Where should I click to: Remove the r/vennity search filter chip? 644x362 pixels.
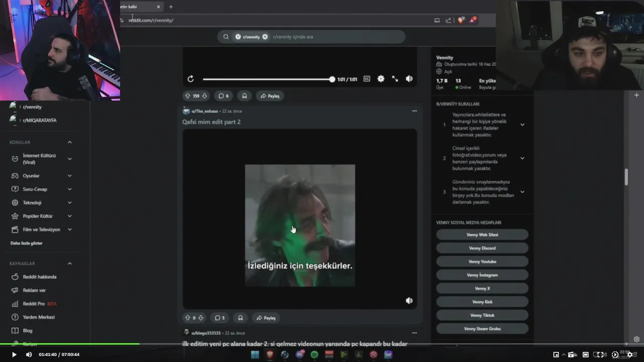265,37
